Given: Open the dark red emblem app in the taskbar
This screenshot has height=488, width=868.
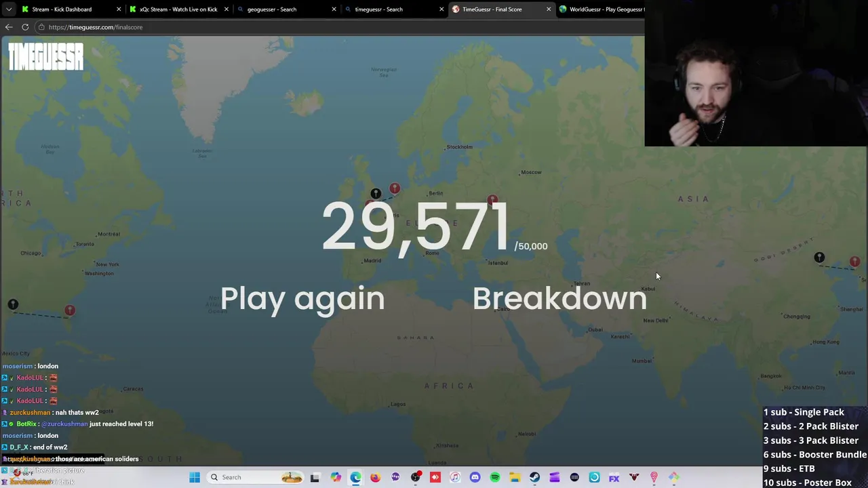Looking at the screenshot, I should (x=634, y=477).
